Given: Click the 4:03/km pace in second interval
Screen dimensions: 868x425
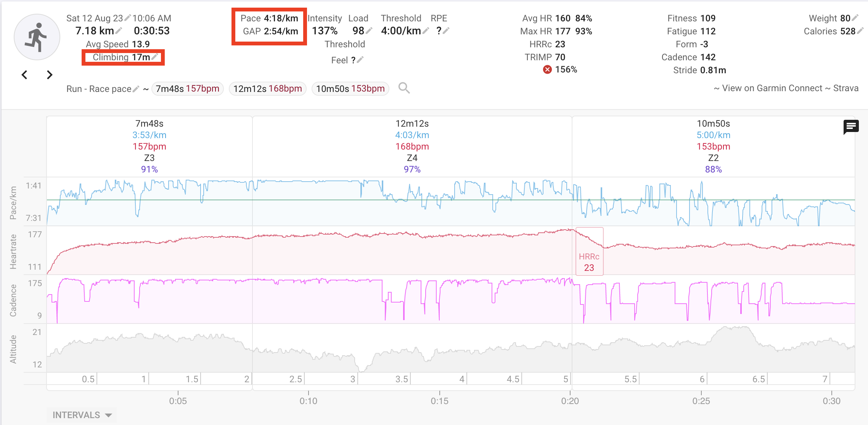Looking at the screenshot, I should (412, 135).
